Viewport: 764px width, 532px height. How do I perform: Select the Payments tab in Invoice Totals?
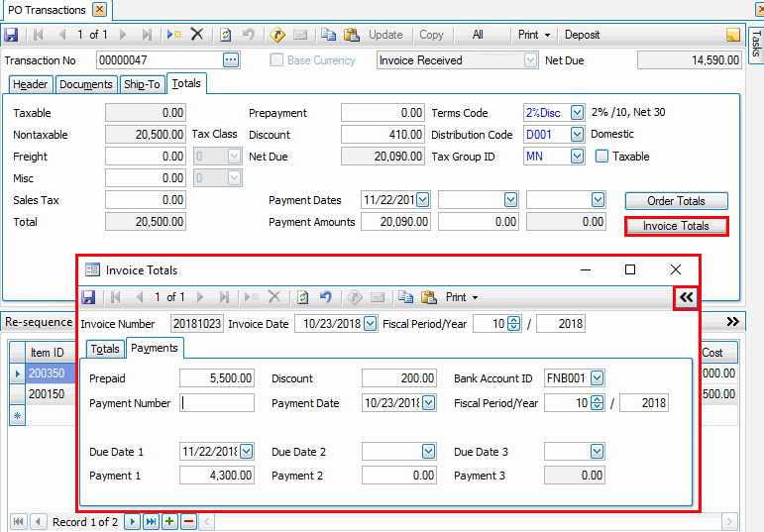155,349
